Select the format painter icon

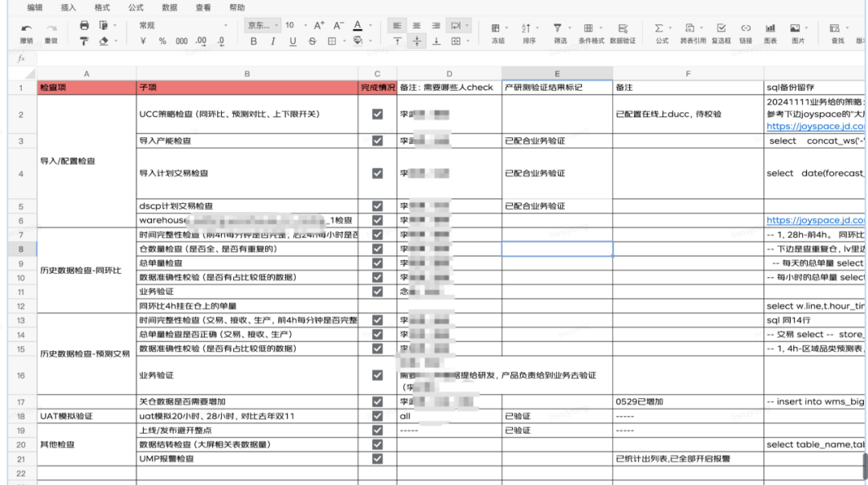point(84,41)
